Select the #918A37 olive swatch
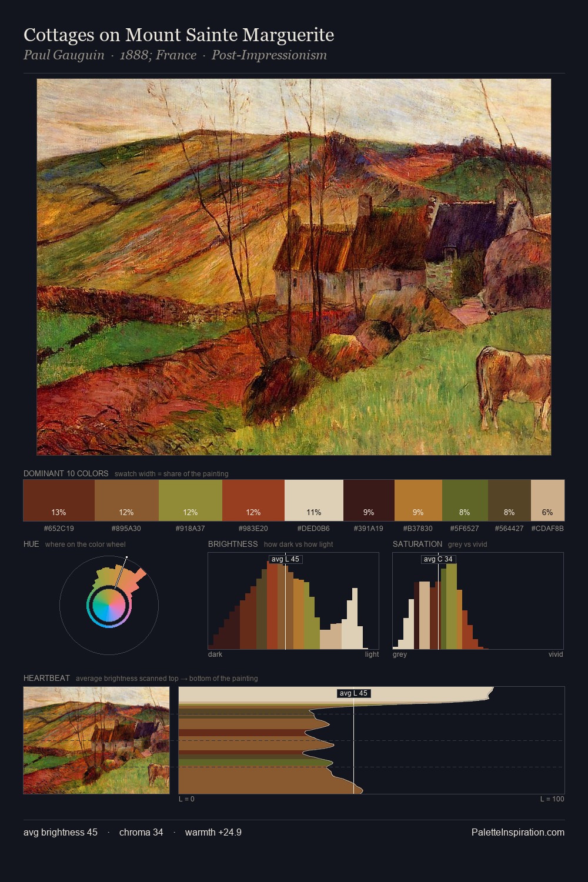The width and height of the screenshot is (588, 882). tap(191, 500)
